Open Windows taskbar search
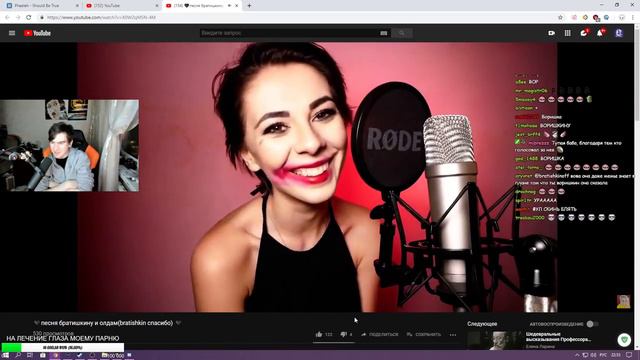640x360 pixels. click(18, 355)
